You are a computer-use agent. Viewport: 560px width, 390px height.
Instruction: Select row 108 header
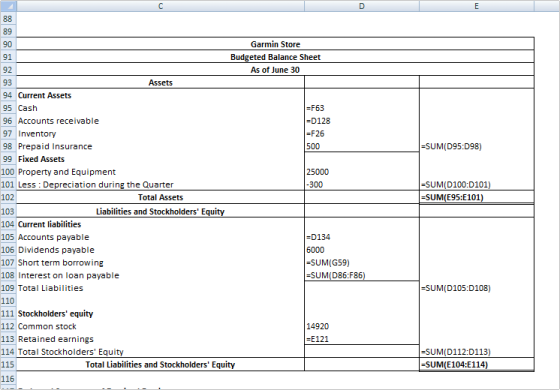click(x=8, y=275)
